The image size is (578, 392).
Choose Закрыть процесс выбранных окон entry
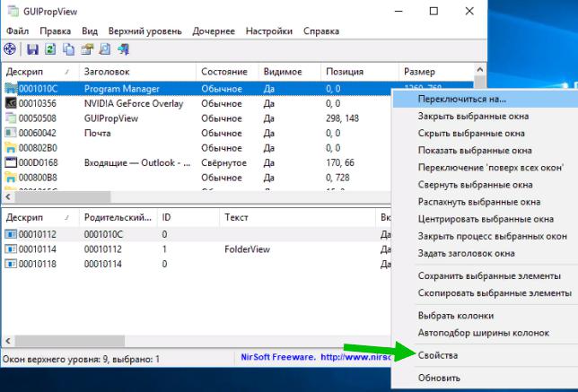point(485,236)
